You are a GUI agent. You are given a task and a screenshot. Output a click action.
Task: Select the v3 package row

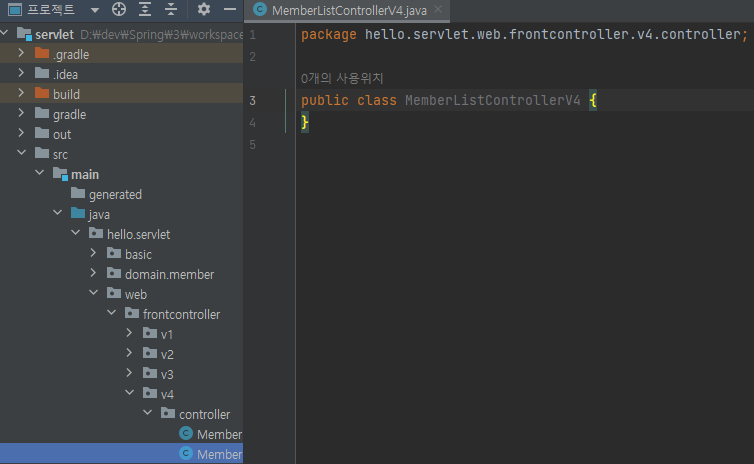pyautogui.click(x=121, y=374)
